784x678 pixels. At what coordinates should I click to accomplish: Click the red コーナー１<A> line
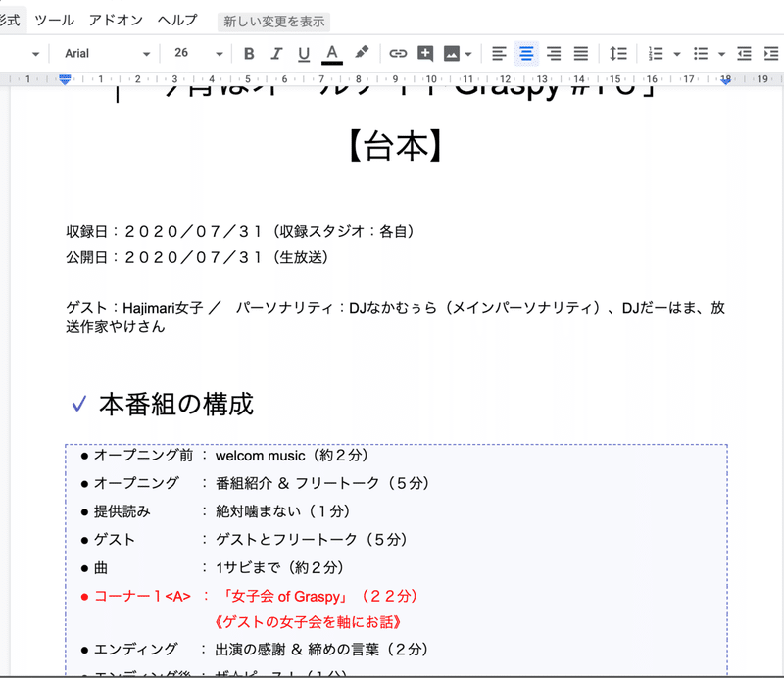[x=250, y=596]
